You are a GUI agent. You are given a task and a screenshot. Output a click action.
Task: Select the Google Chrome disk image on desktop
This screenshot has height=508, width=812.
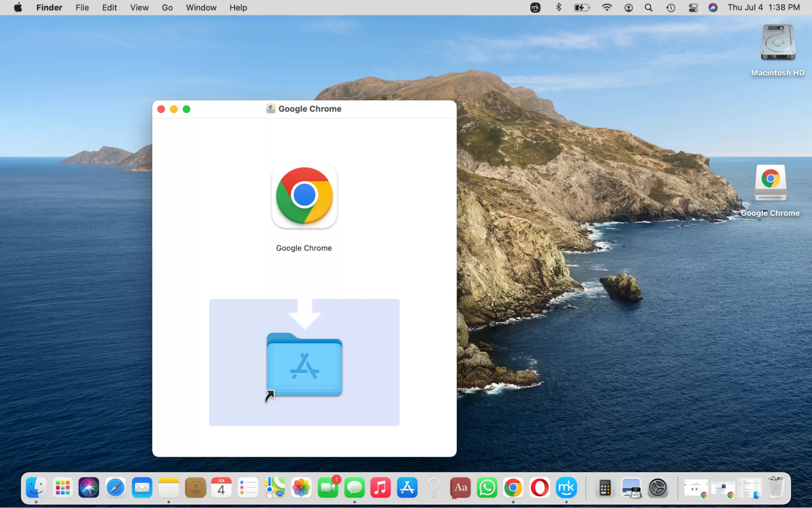tap(770, 183)
